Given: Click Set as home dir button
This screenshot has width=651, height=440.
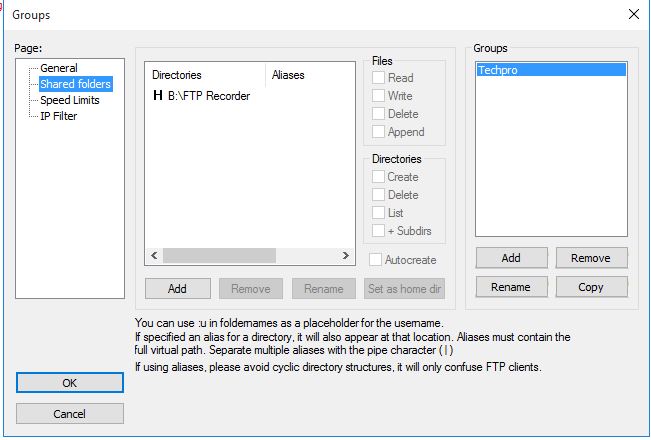Looking at the screenshot, I should pyautogui.click(x=404, y=288).
